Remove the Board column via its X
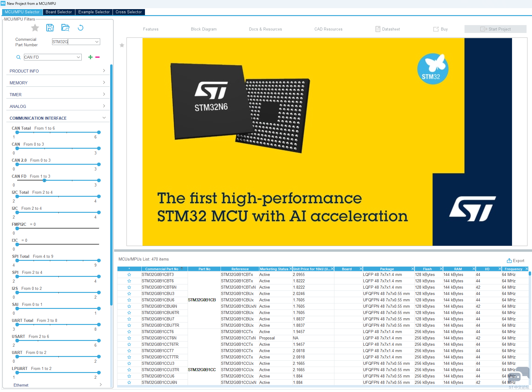This screenshot has height=392, width=532. 361,269
